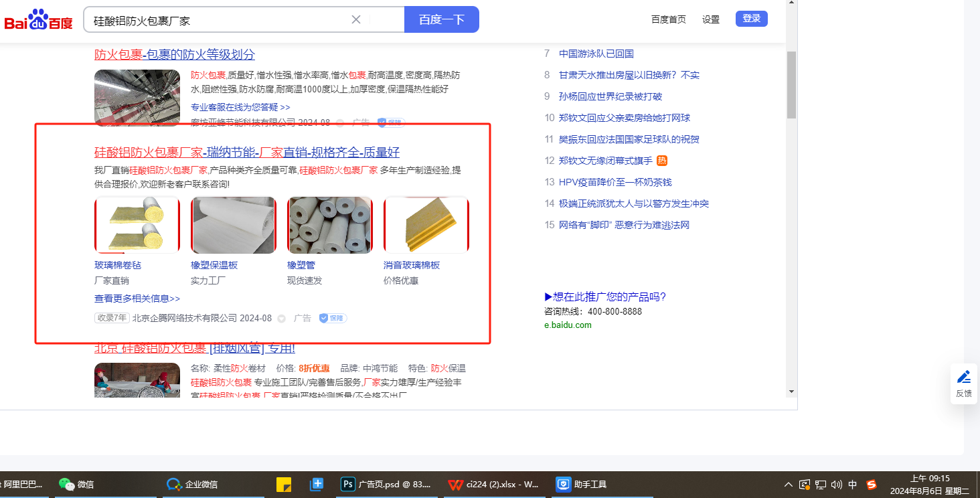Expand the dropdown arrow next to 廊坊亚峰 2024-08
Image resolution: width=980 pixels, height=498 pixels.
click(340, 123)
